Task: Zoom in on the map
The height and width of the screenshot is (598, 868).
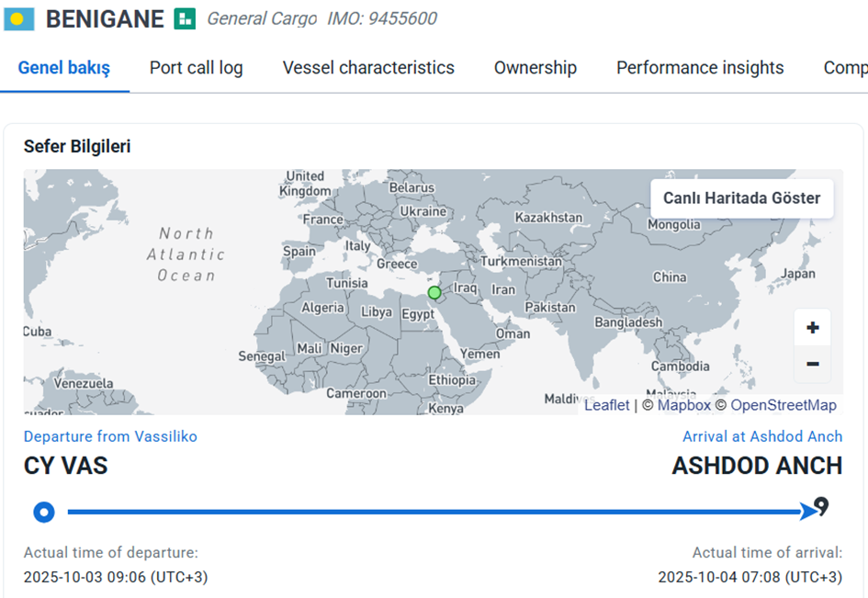Action: click(x=812, y=328)
